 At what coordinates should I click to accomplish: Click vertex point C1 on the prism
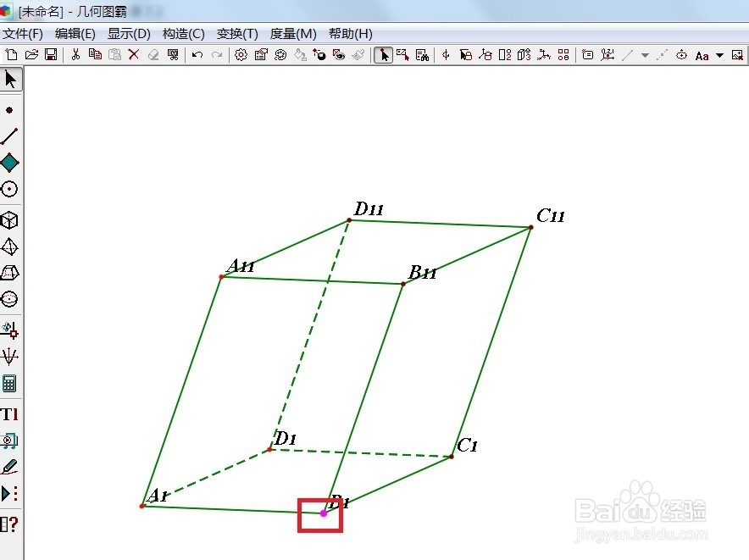pos(452,457)
